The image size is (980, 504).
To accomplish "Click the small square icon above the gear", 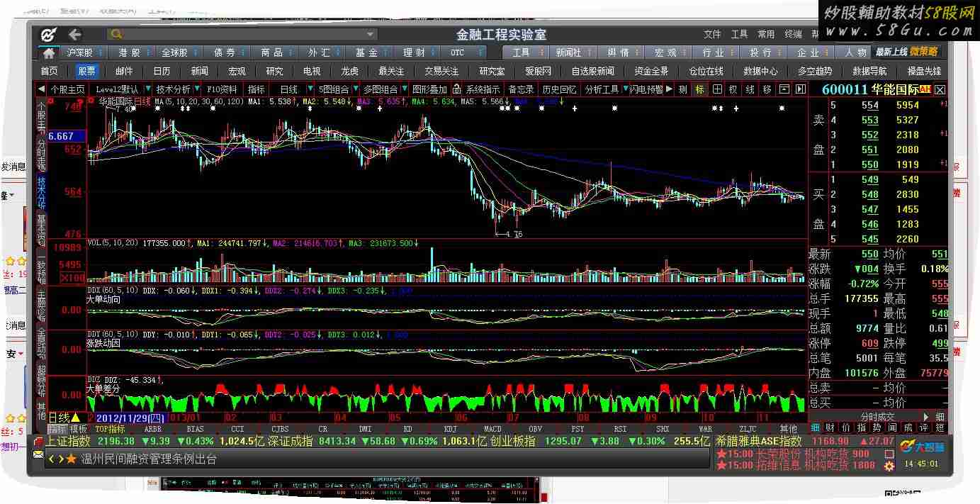I will click(x=889, y=453).
